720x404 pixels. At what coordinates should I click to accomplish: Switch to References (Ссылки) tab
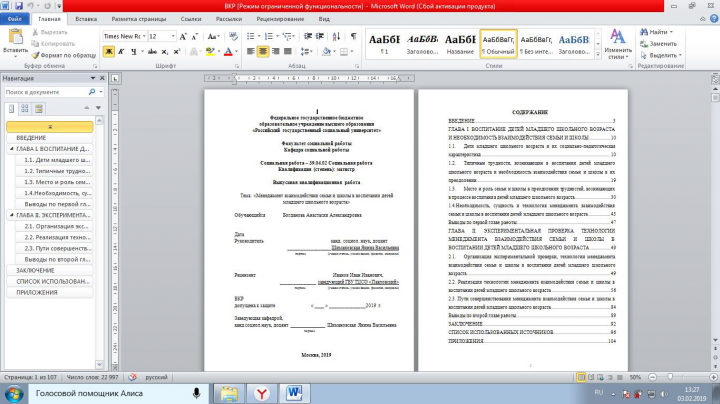191,19
